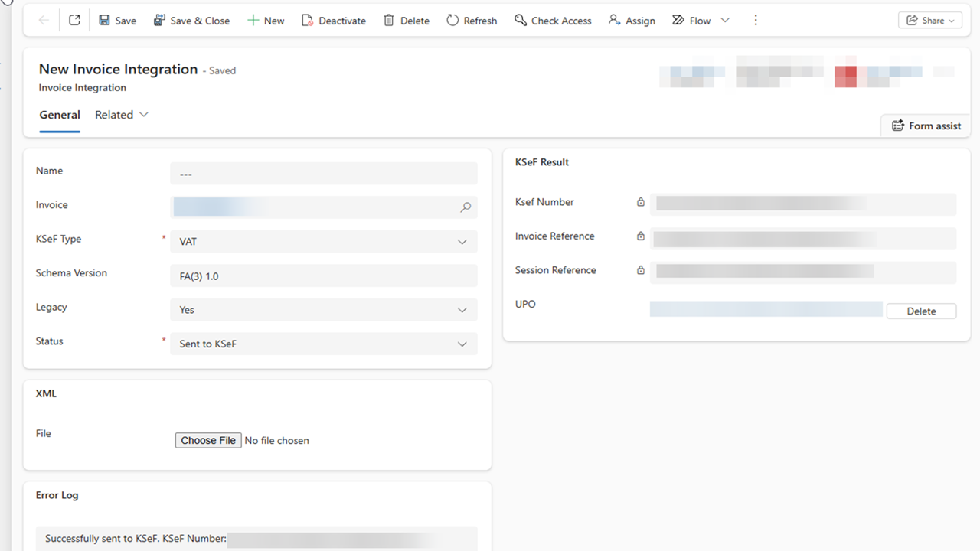This screenshot has height=551, width=980.
Task: Open the Status dropdown
Action: [x=323, y=344]
